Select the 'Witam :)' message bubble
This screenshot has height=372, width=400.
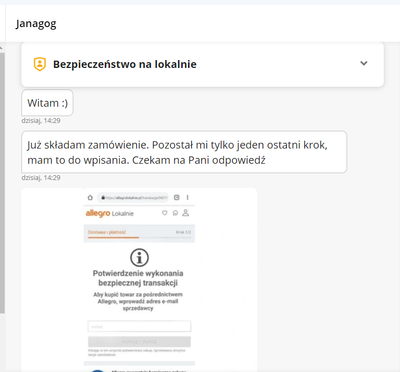47,103
